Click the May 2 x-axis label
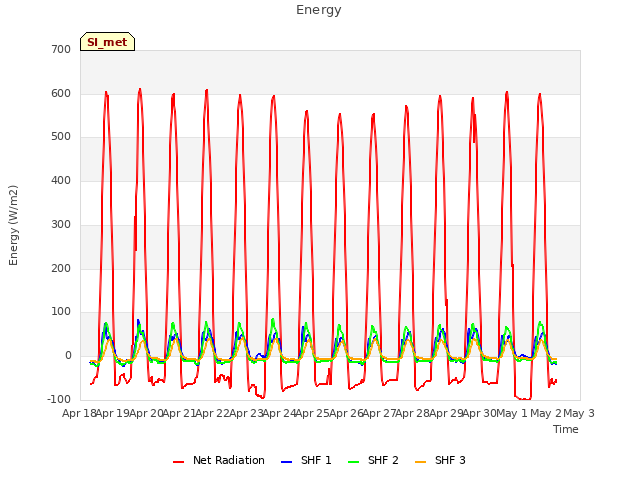 (545, 413)
